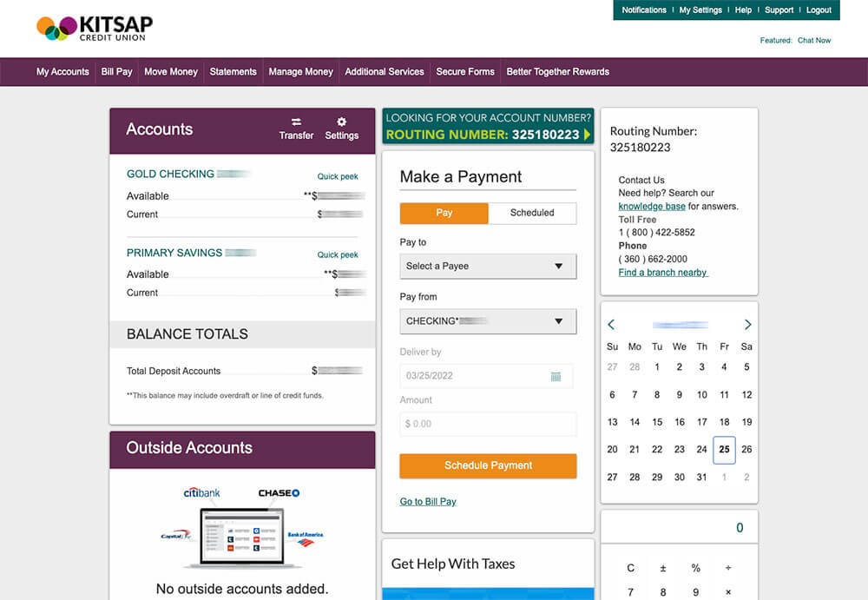The height and width of the screenshot is (600, 868).
Task: Advance the calendar to next month
Action: tap(747, 324)
